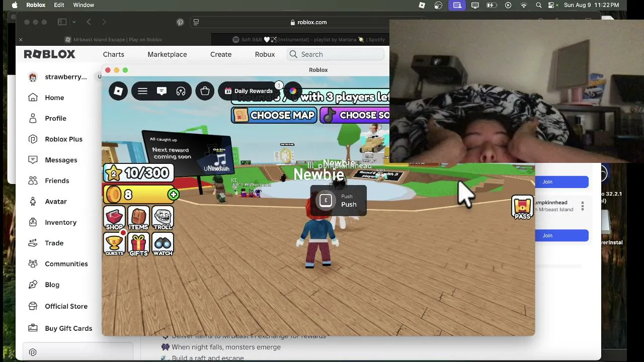644x362 pixels.
Task: Open Trade in the sidebar
Action: pos(54,243)
